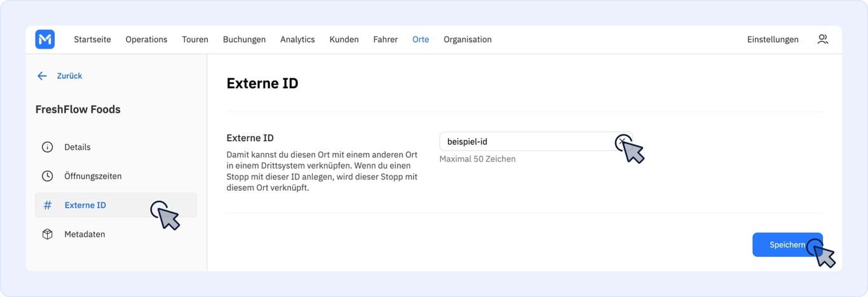Open the Fahrer section
The height and width of the screenshot is (297, 868).
point(385,39)
